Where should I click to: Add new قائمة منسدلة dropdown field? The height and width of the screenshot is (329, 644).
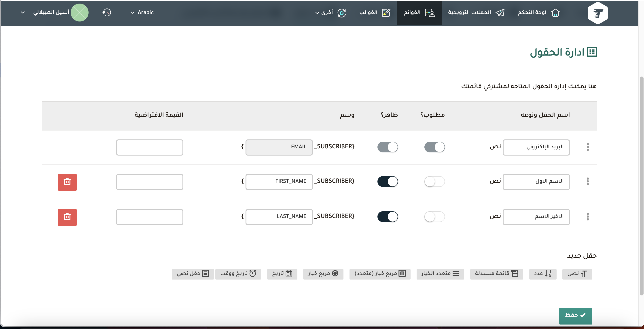click(x=496, y=274)
